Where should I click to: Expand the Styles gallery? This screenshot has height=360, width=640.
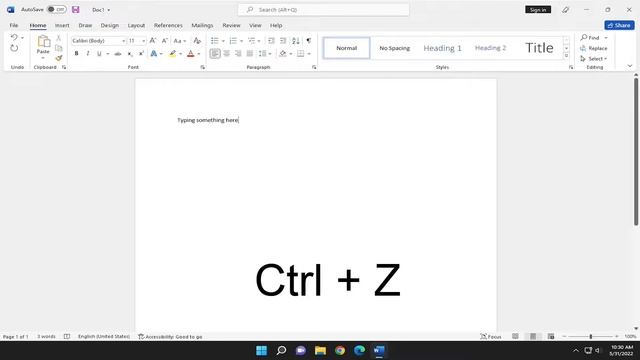coord(566,56)
